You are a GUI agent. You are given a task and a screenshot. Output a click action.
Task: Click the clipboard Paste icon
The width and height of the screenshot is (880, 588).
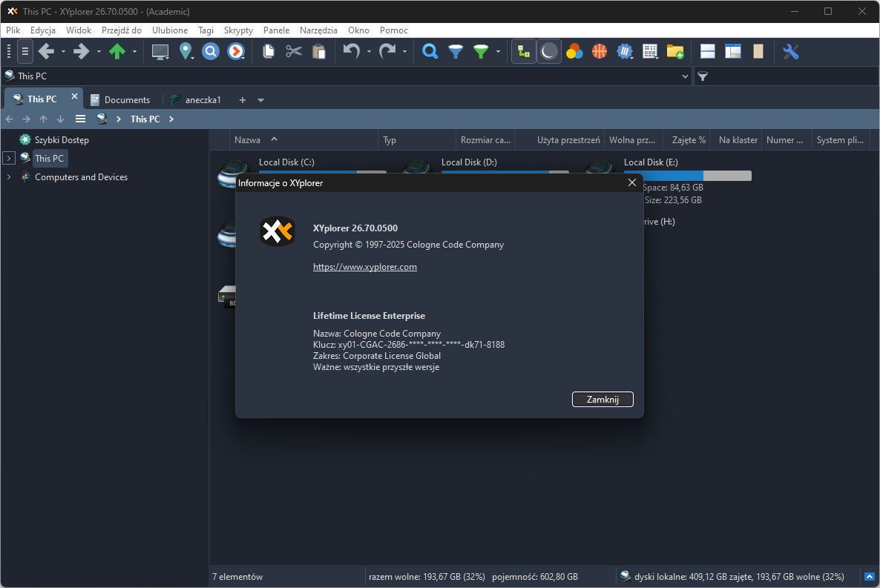[319, 52]
